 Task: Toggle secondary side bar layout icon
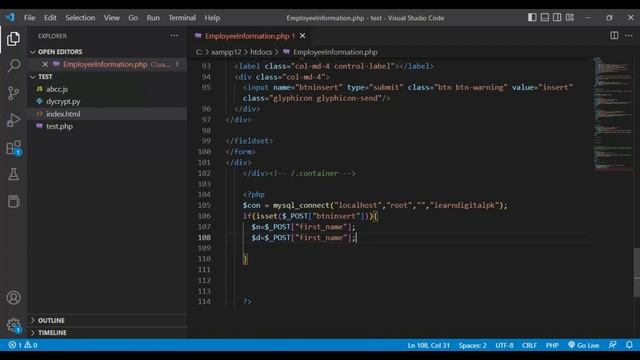tap(557, 17)
